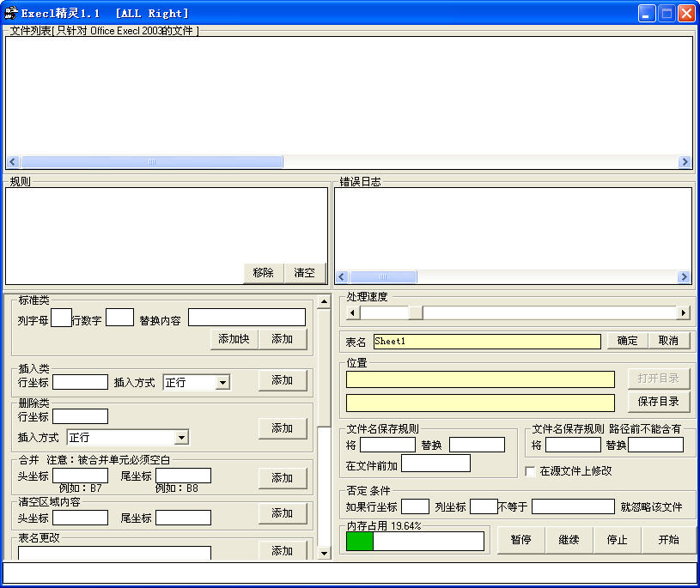700x588 pixels.
Task: Click up arrow of rules panel scrollbar
Action: (x=324, y=302)
